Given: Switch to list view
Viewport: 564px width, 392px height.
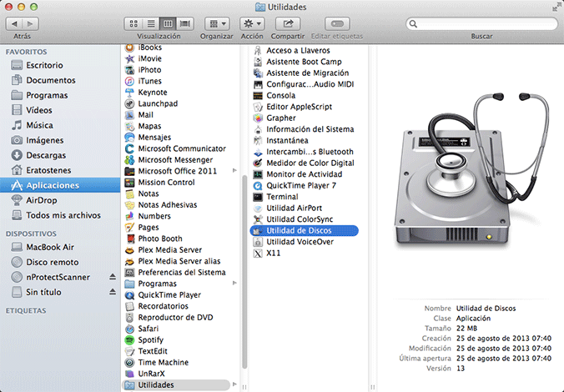Looking at the screenshot, I should click(151, 23).
